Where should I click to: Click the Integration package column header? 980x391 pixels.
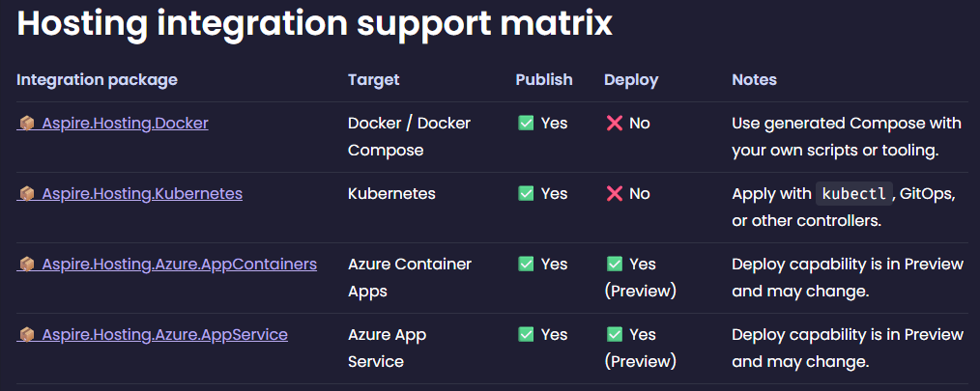coord(97,80)
